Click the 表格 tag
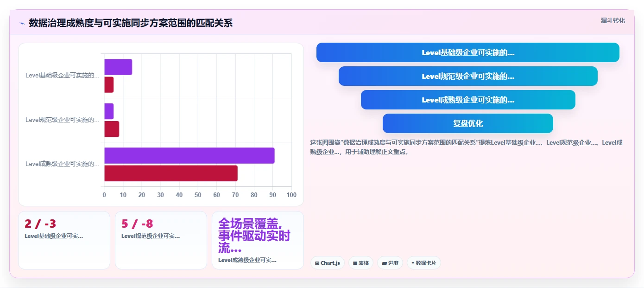This screenshot has width=644, height=288. click(361, 263)
